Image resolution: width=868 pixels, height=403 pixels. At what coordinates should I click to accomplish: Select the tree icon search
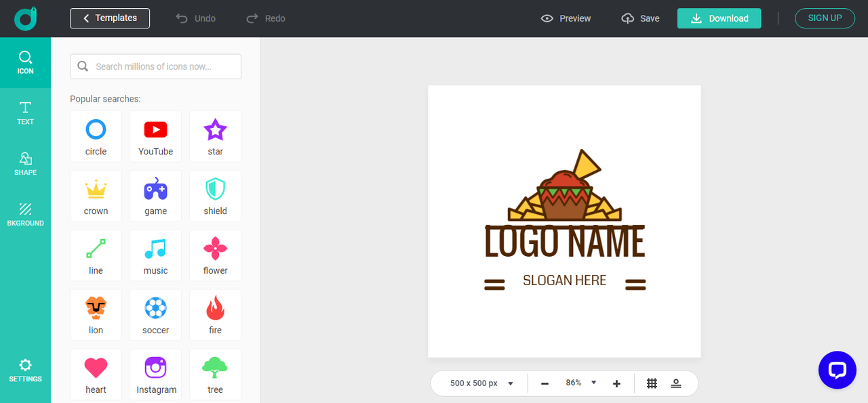[215, 375]
